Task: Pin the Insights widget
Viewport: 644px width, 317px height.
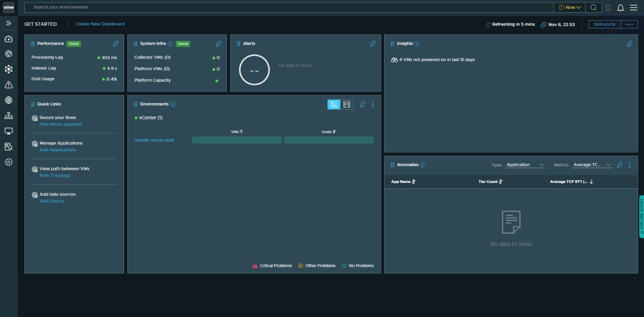Action: click(x=630, y=44)
